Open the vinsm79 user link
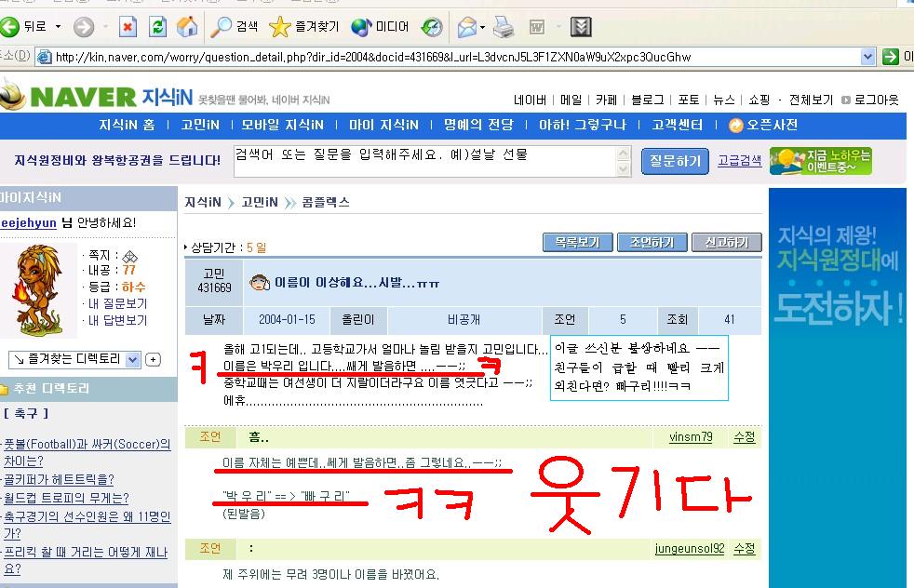Screen dimensions: 914x588 [691, 437]
